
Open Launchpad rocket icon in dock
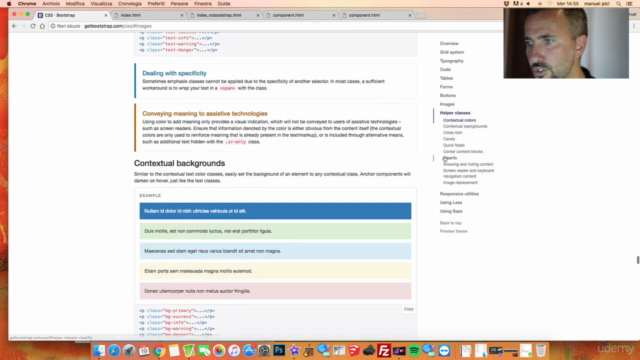coord(129,351)
